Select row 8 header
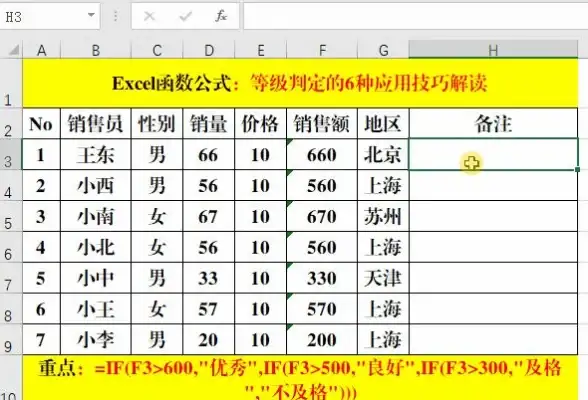 [11, 309]
